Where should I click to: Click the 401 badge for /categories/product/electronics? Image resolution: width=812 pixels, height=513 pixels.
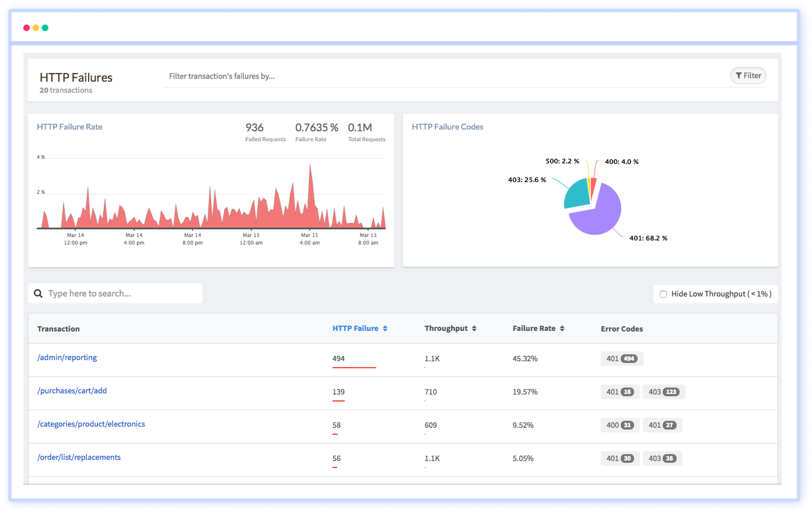[x=662, y=425]
